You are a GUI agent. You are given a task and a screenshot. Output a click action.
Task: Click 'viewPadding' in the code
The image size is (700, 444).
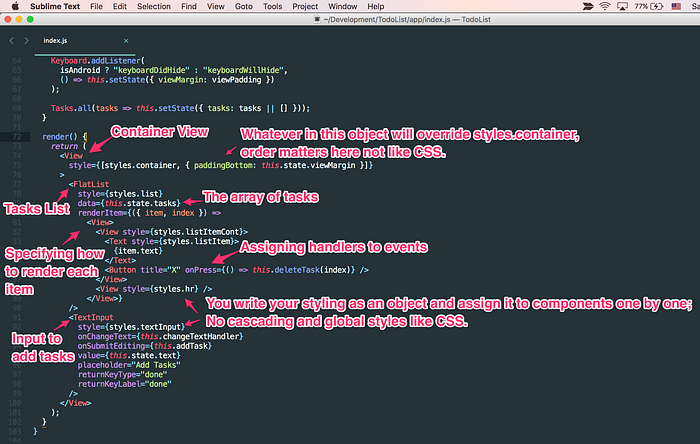tap(236, 80)
